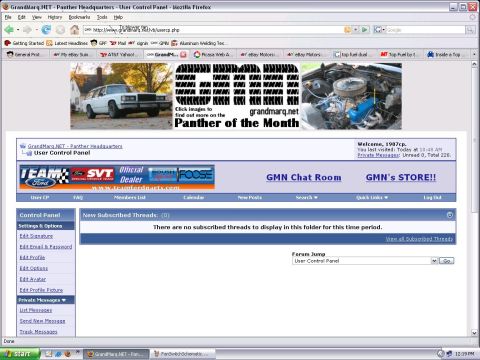This screenshot has width=480, height=360.
Task: Click FAQ in the navigation bar
Action: pyautogui.click(x=78, y=197)
